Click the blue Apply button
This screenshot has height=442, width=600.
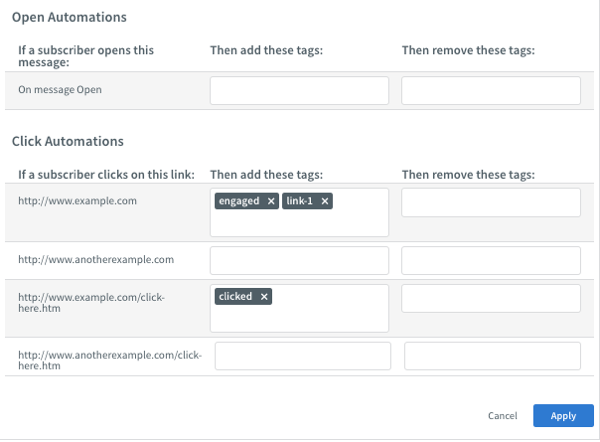pyautogui.click(x=563, y=415)
